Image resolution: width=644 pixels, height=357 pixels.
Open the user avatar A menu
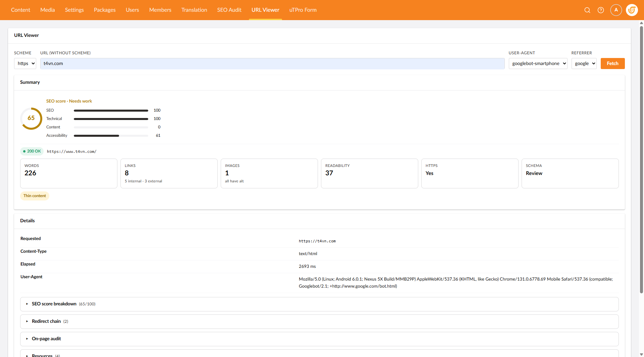click(616, 10)
